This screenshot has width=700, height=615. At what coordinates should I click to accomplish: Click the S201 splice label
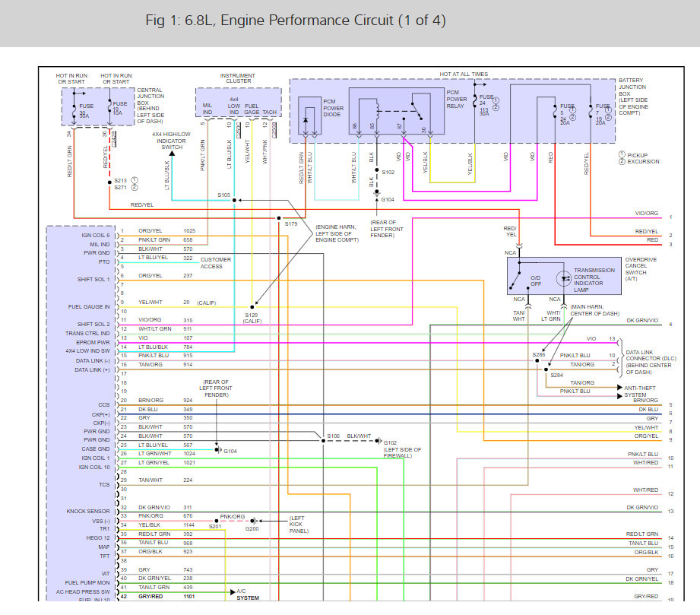tap(215, 527)
